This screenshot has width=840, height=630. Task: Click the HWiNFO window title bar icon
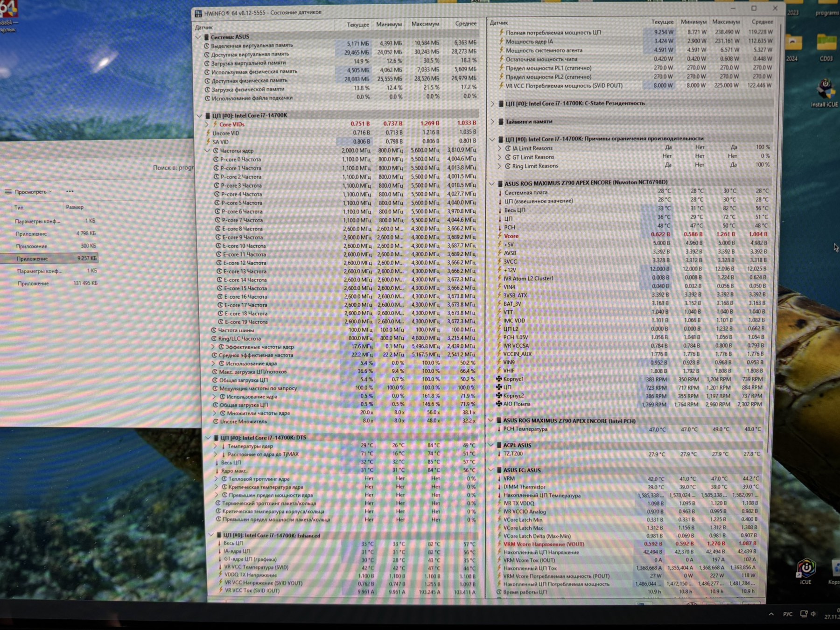[199, 14]
